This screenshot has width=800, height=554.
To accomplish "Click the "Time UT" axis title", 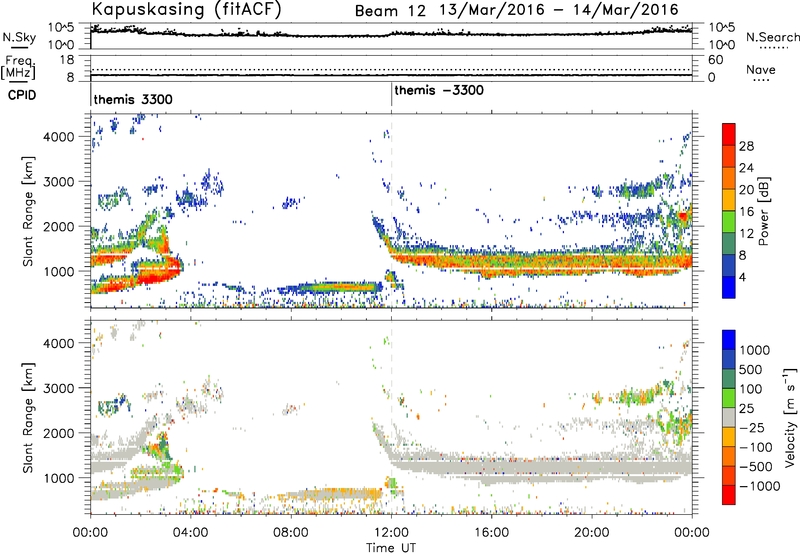I will point(391,548).
